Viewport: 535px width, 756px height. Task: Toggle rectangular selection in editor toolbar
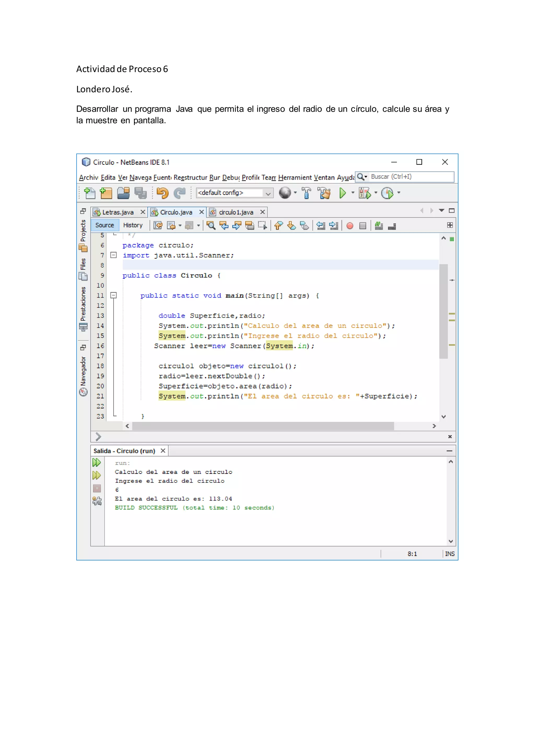(263, 226)
